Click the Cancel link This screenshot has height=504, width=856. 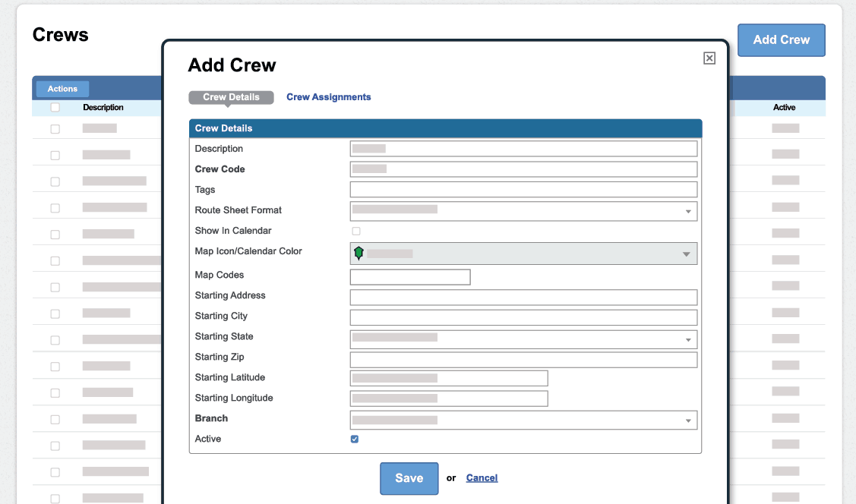pyautogui.click(x=482, y=478)
